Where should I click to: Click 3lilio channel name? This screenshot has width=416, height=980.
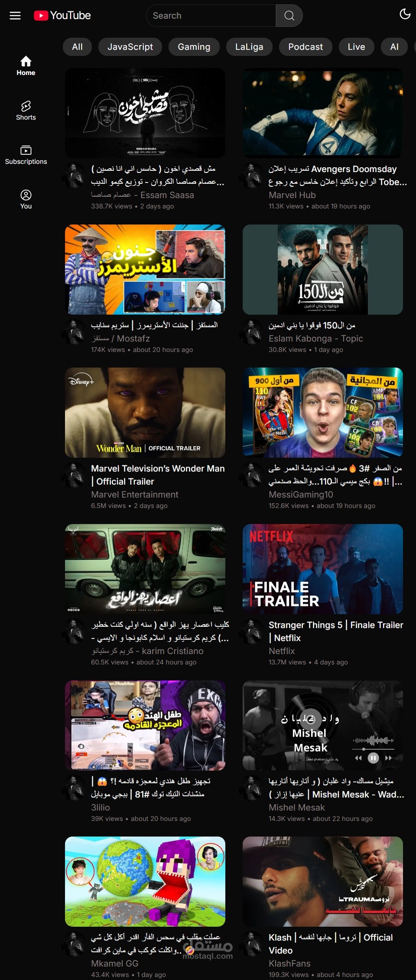click(x=101, y=807)
